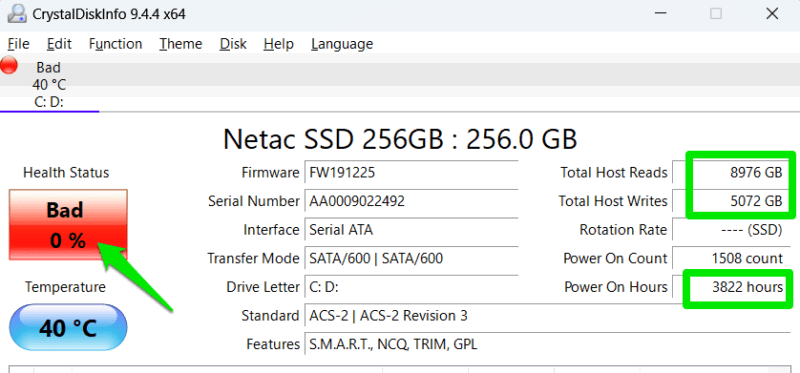This screenshot has height=373, width=800.
Task: Open the Function menu
Action: click(x=115, y=44)
